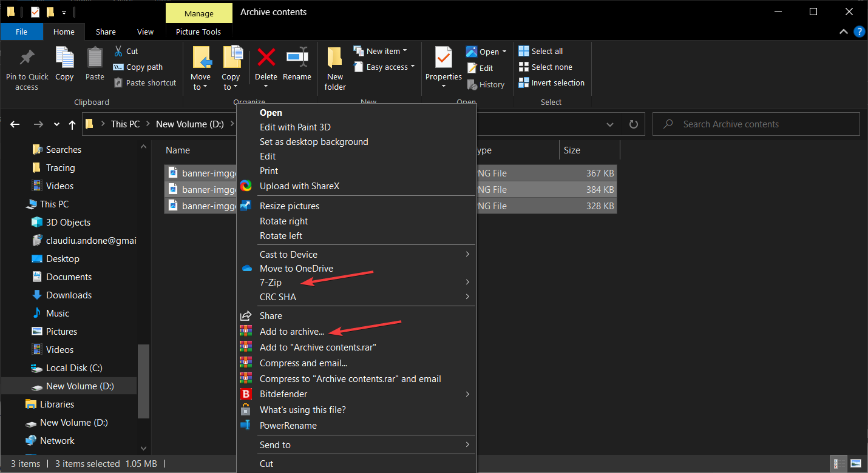868x473 pixels.
Task: Click the New folder icon
Action: coord(334,58)
